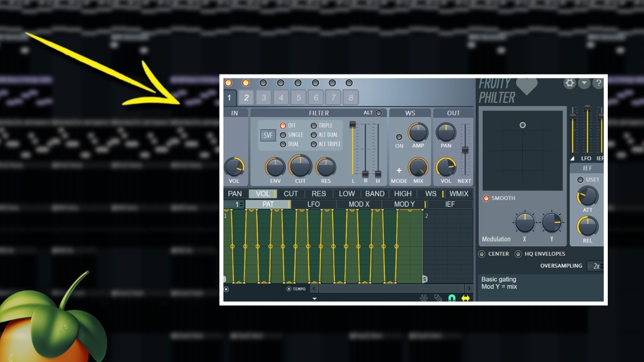Click the waveshaper AMP knob
This screenshot has width=644, height=362.
[418, 132]
